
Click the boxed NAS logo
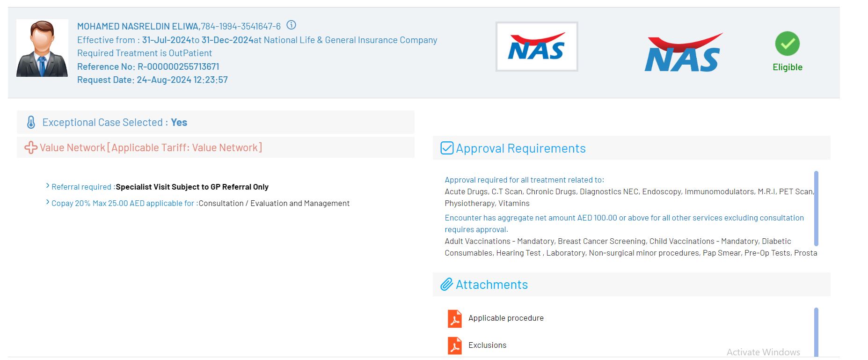pyautogui.click(x=536, y=47)
